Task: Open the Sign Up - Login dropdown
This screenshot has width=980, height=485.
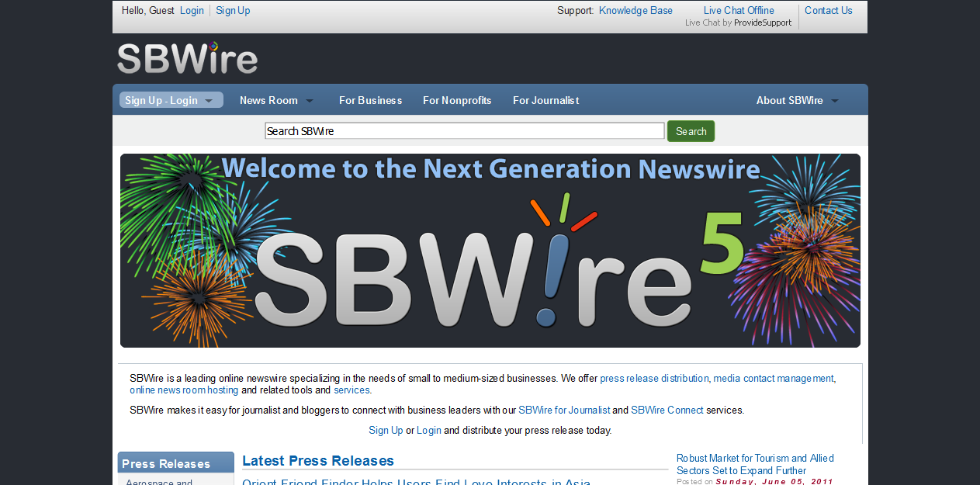Action: point(170,99)
